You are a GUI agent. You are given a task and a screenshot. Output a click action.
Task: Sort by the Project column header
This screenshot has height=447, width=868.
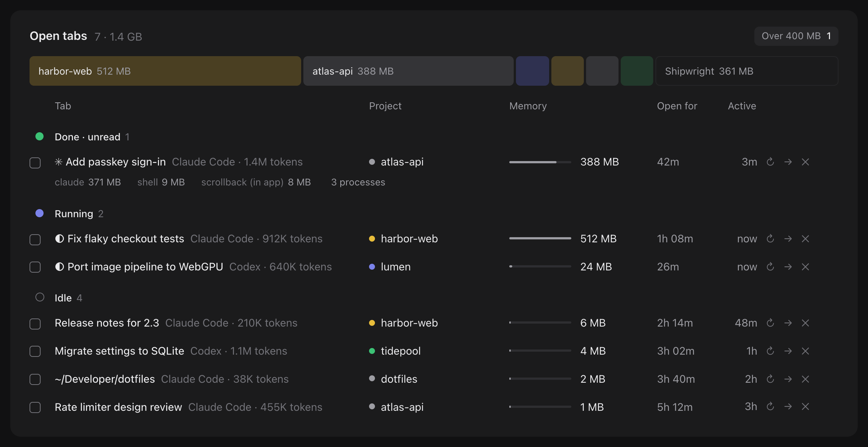pyautogui.click(x=385, y=106)
